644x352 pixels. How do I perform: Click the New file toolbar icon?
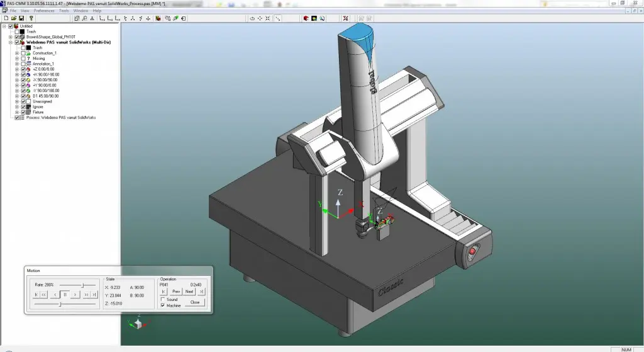pyautogui.click(x=6, y=18)
